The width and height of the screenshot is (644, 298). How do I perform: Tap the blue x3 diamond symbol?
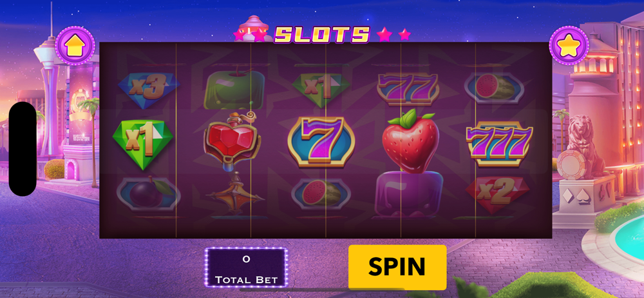[x=149, y=87]
